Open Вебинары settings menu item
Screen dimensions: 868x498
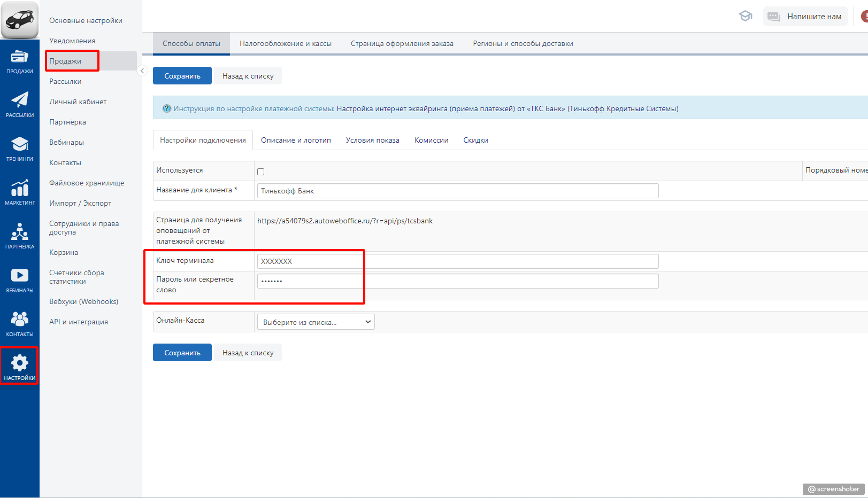coord(67,142)
